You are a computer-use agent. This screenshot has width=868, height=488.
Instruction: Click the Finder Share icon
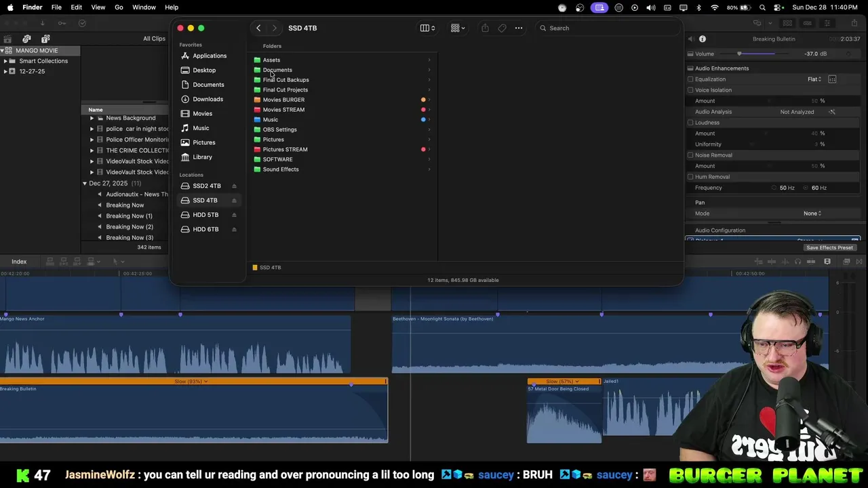pos(485,28)
